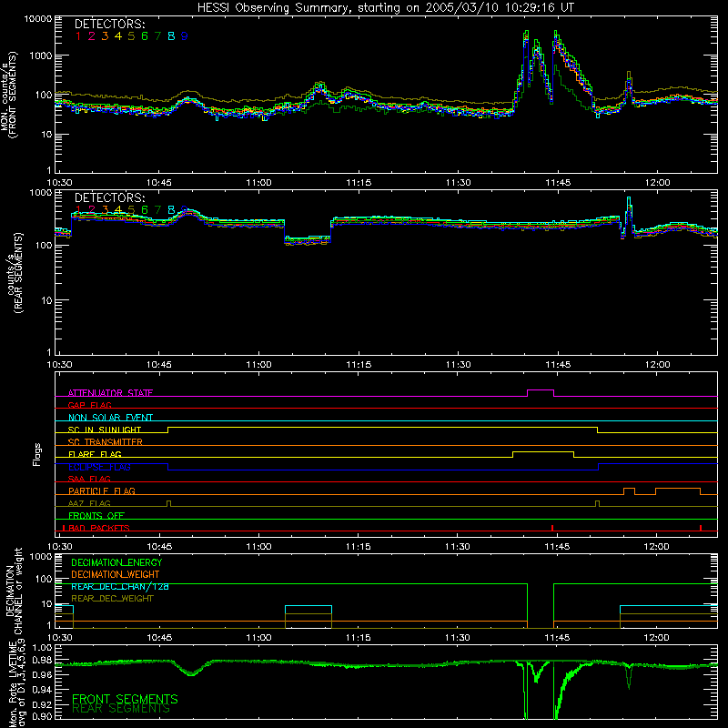Click the SC_IN_SUNLIGHT flag label
728x728 pixels.
coord(105,430)
